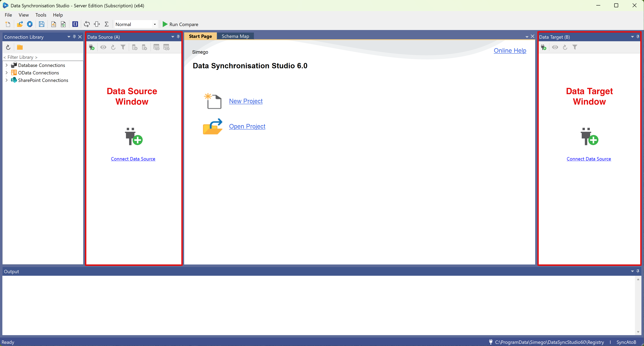
Task: Close the active Start Page document tab
Action: coord(532,37)
